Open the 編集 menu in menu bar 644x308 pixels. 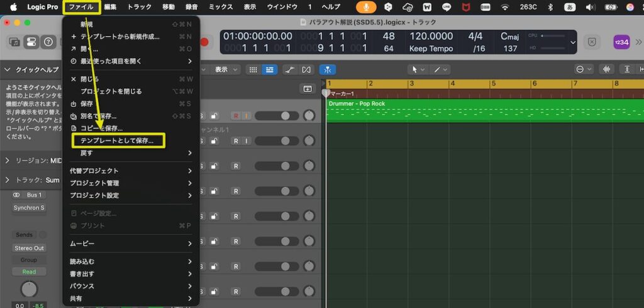click(x=110, y=7)
